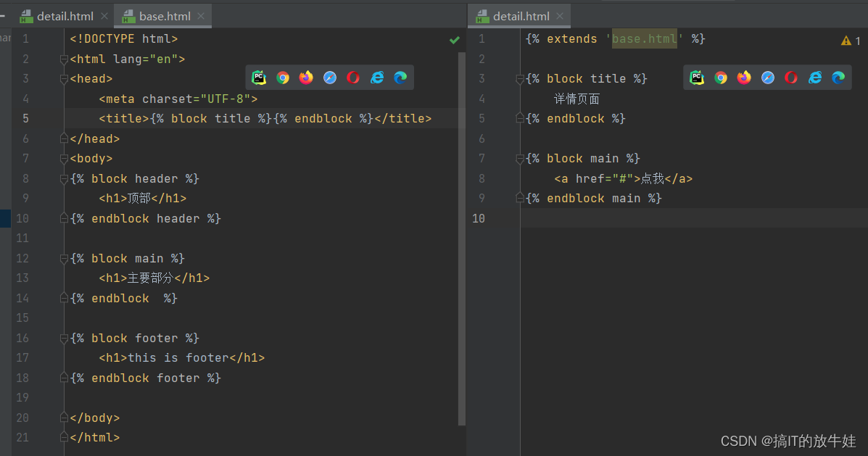Image resolution: width=868 pixels, height=456 pixels.
Task: Place cursor on empty line 10 of detail.html
Action: pyautogui.click(x=694, y=218)
